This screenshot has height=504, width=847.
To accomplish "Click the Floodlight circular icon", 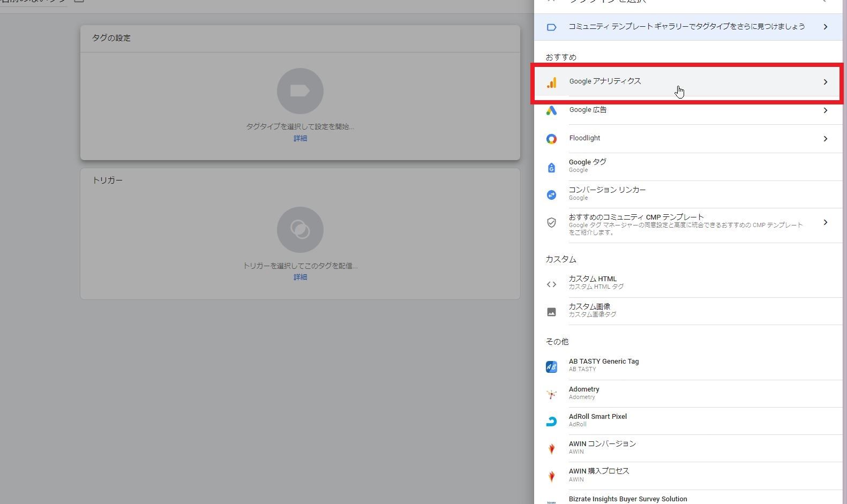I will (551, 139).
